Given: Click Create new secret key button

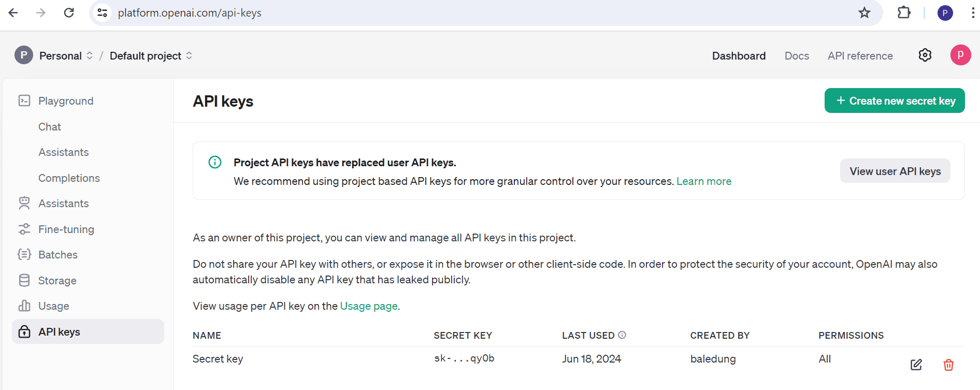Looking at the screenshot, I should click(894, 101).
